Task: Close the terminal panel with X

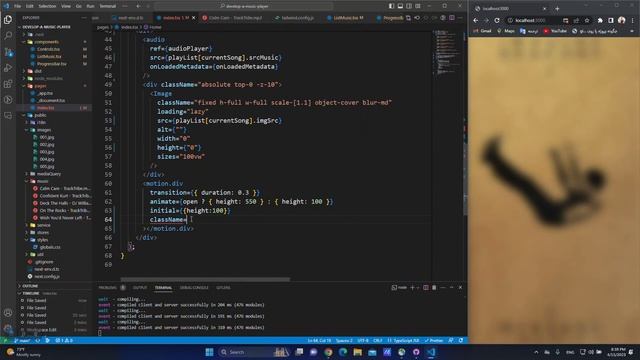Action: click(460, 287)
